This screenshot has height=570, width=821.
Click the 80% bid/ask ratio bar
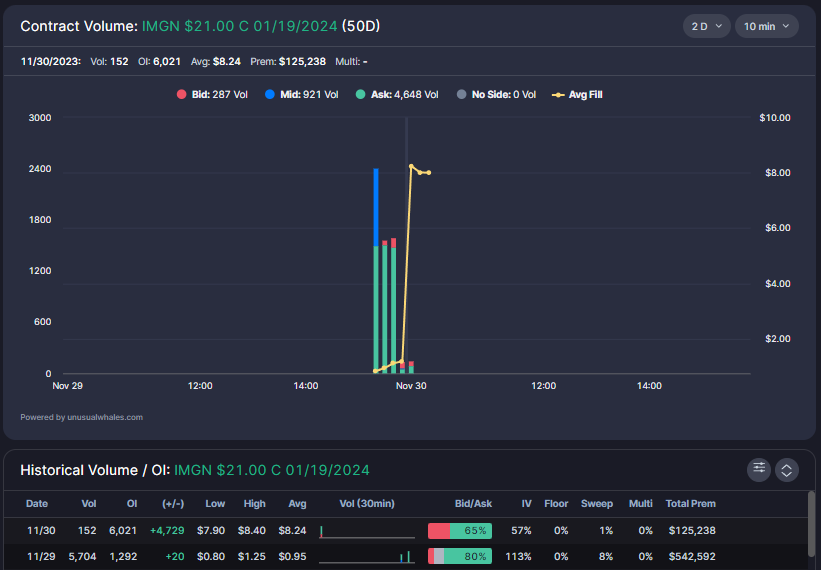click(x=460, y=556)
